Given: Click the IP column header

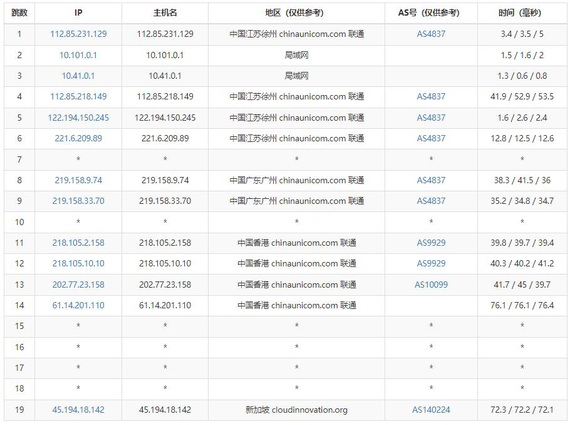Looking at the screenshot, I should pos(78,13).
